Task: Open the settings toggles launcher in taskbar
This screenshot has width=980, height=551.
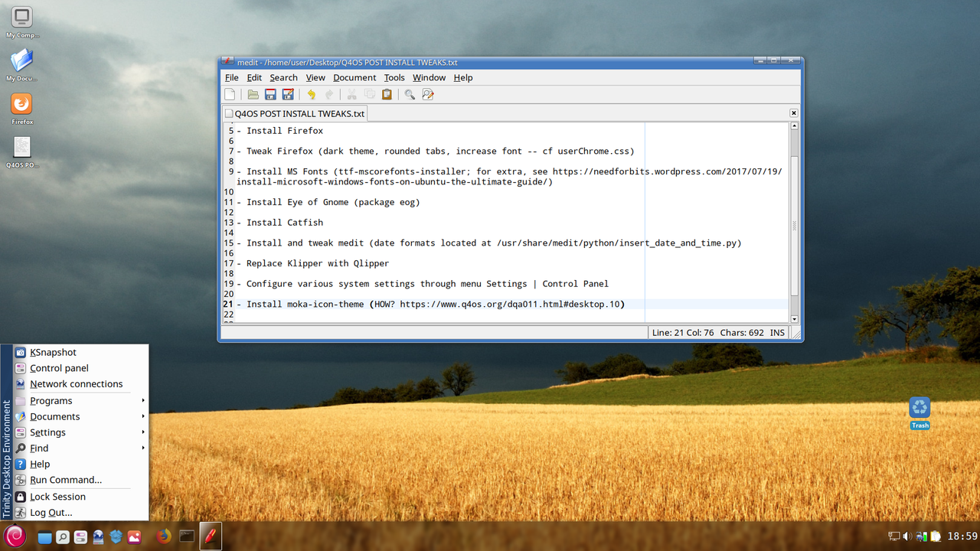Action: pos(80,537)
